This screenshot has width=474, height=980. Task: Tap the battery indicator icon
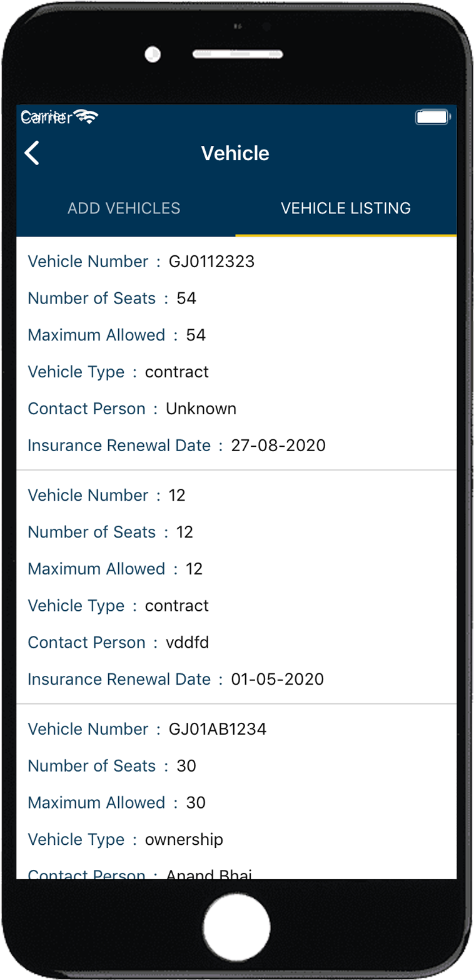click(x=432, y=117)
